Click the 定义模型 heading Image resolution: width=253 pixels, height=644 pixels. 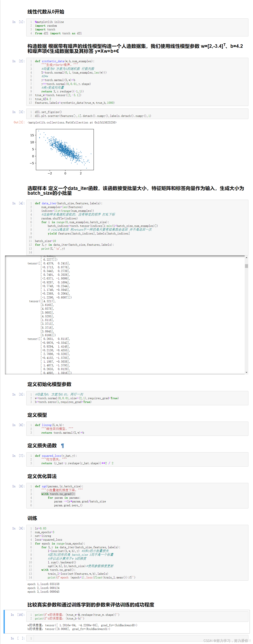(x=37, y=415)
